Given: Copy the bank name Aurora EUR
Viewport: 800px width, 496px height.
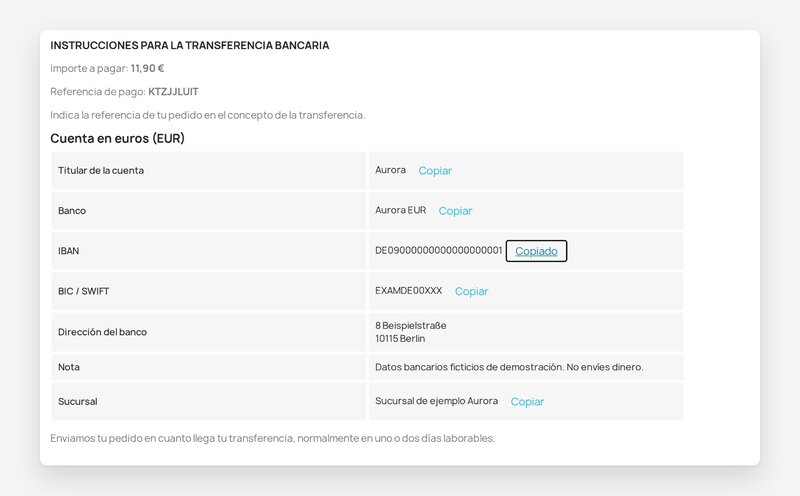Looking at the screenshot, I should [x=455, y=211].
